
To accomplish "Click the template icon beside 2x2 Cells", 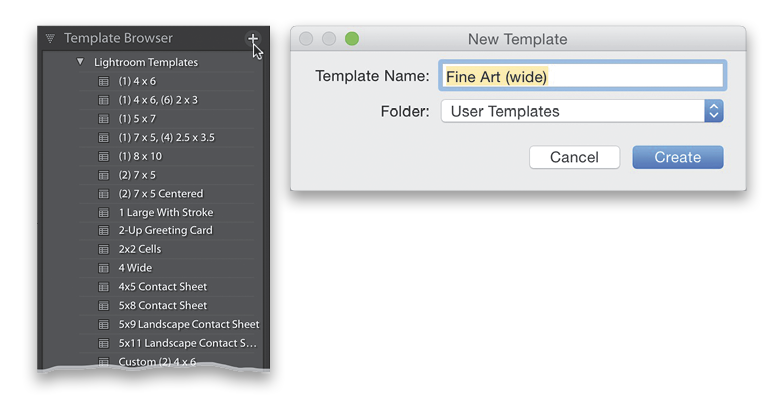I will [x=104, y=249].
